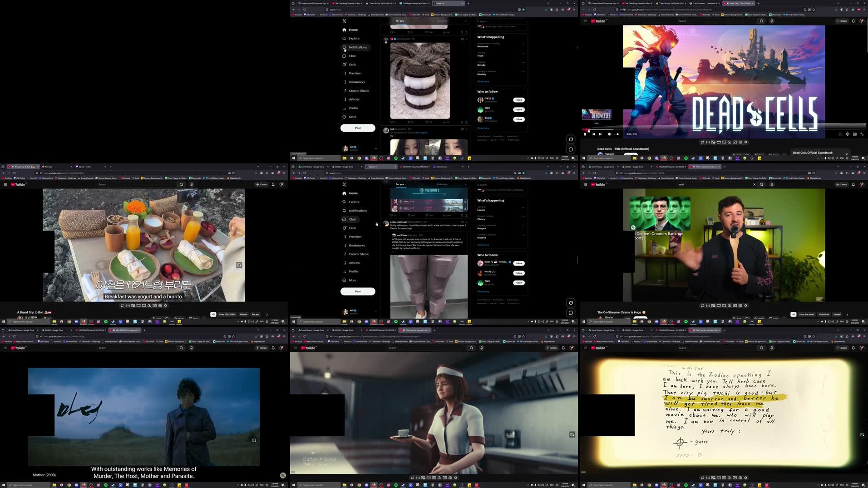Reload the page in Bali trip browser window
Screen dimensions: 868x488
click(x=14, y=173)
